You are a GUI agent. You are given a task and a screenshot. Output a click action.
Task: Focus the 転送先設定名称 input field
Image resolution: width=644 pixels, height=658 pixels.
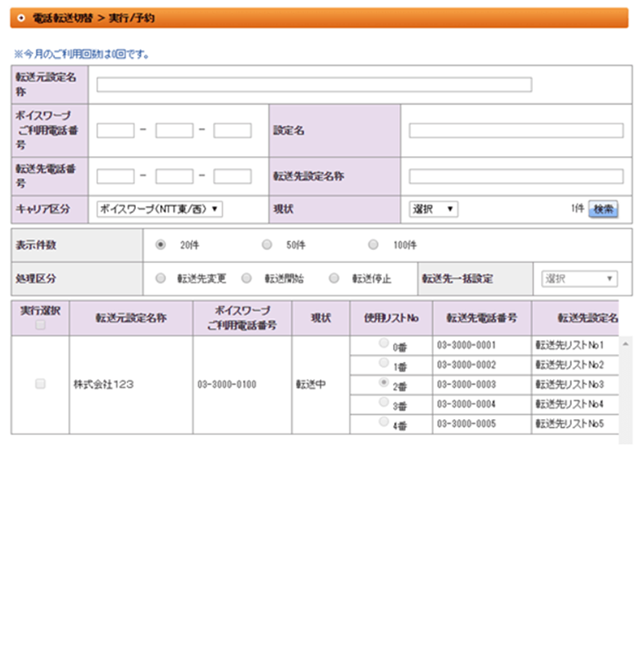(x=516, y=176)
